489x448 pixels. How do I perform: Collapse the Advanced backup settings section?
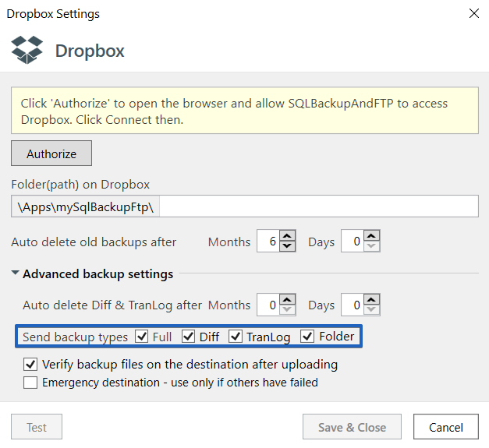(x=15, y=273)
